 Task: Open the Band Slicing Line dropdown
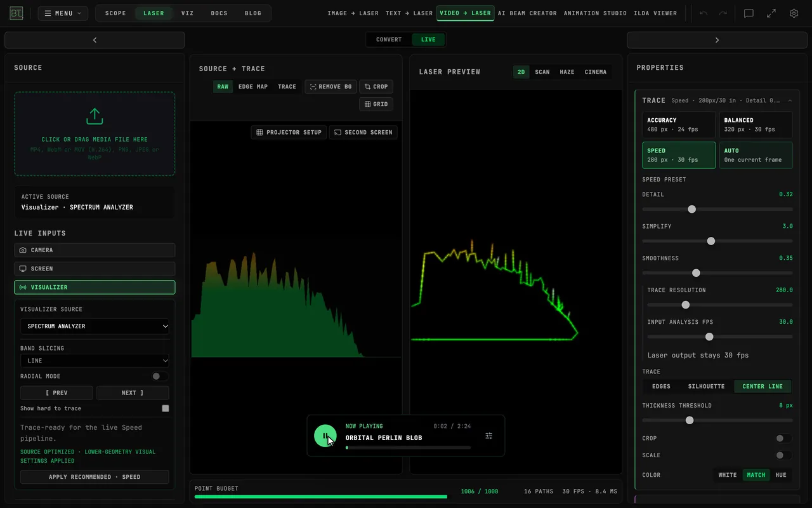(95, 361)
